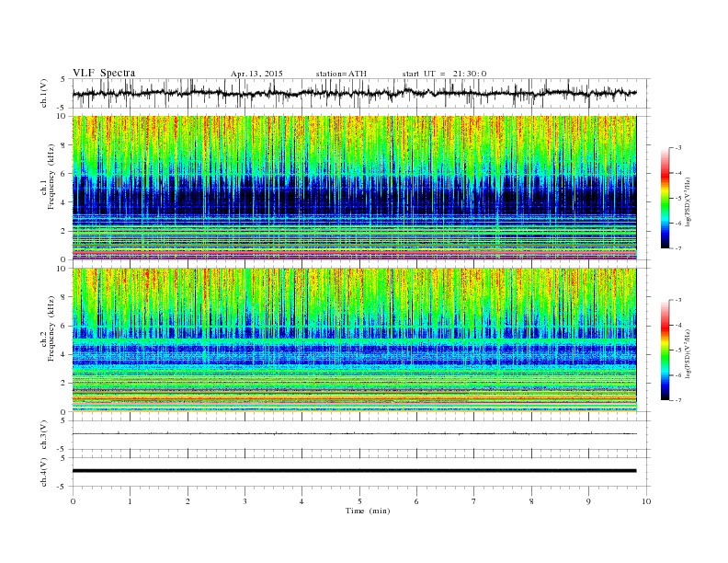Click the "1" minute tick on the time axis
728x563 pixels.
coord(130,501)
